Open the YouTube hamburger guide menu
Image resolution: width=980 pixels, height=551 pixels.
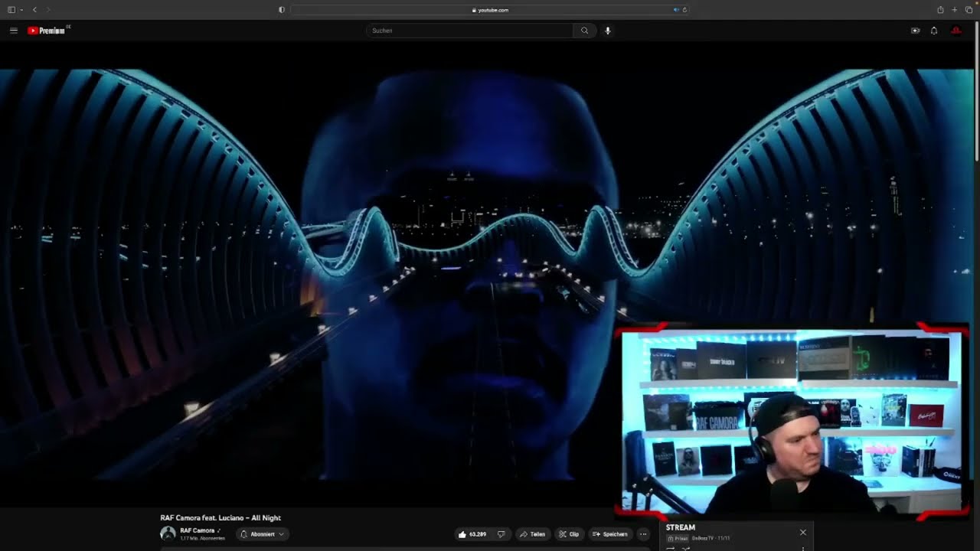14,31
